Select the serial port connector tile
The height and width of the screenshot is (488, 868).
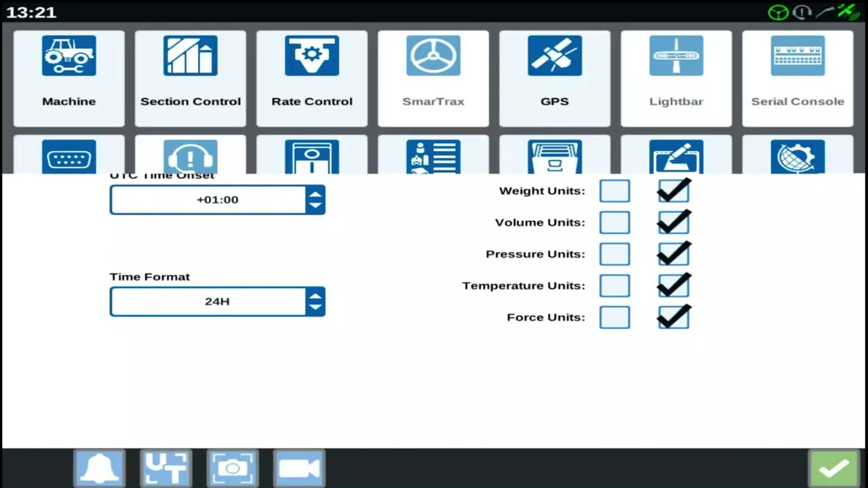[x=69, y=155]
